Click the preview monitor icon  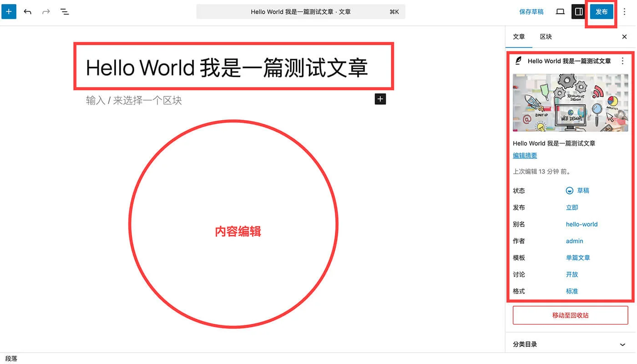pyautogui.click(x=560, y=11)
